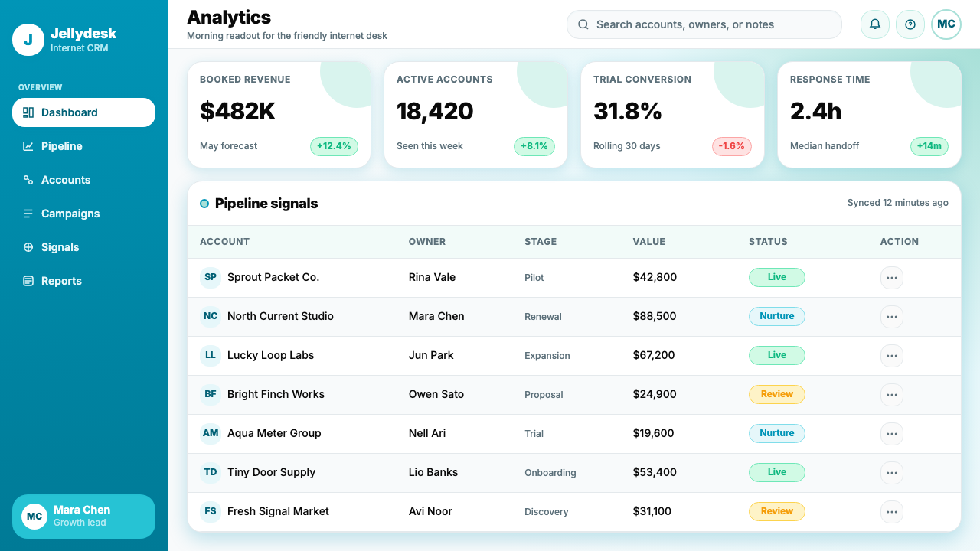Click the Review status badge for Bright Finch

point(776,394)
